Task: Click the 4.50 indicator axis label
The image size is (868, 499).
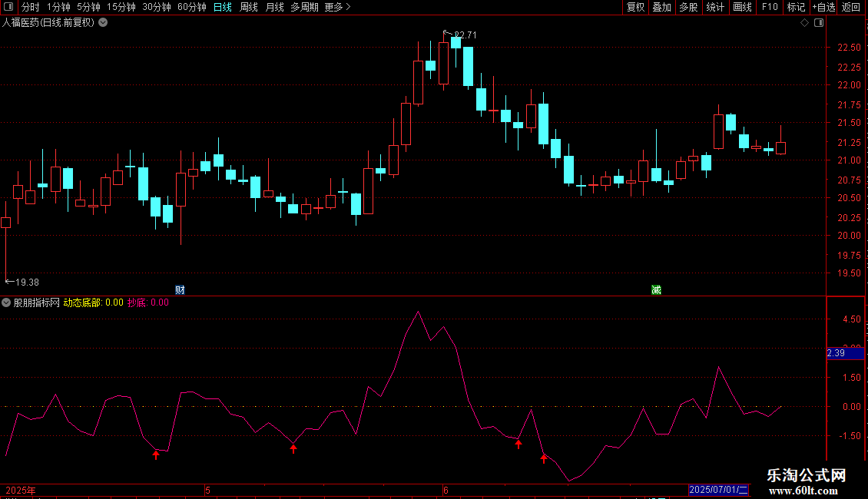Action: (851, 319)
